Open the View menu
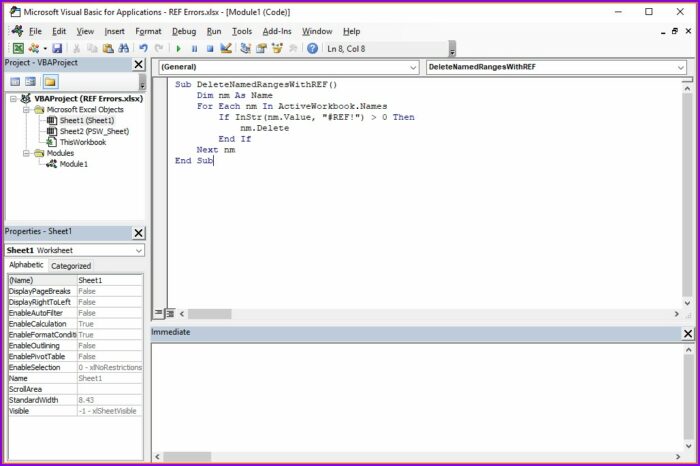This screenshot has width=700, height=466. (x=85, y=31)
